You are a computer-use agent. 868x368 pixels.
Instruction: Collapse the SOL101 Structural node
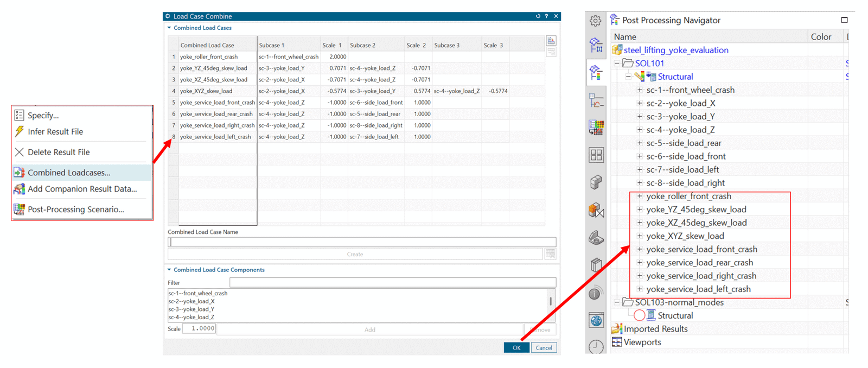[628, 77]
